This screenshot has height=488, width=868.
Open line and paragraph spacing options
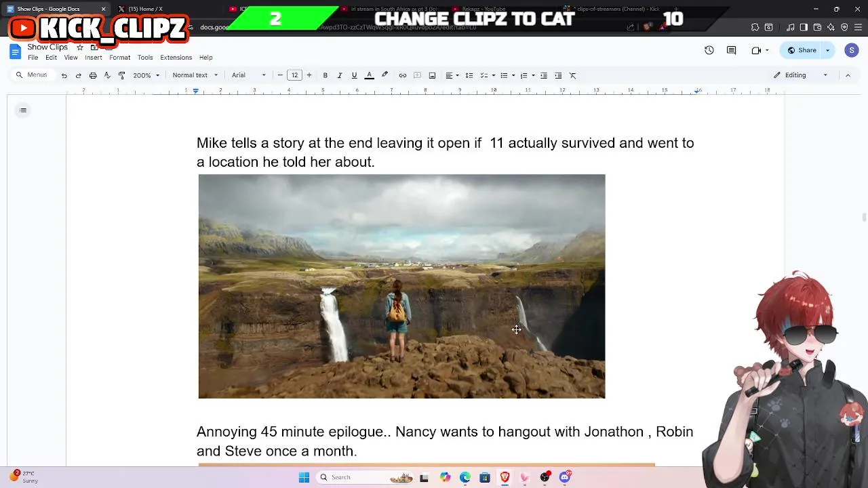(469, 75)
